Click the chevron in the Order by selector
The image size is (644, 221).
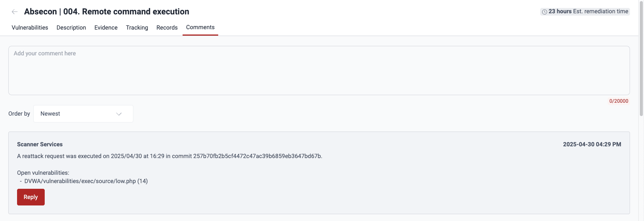pyautogui.click(x=119, y=114)
